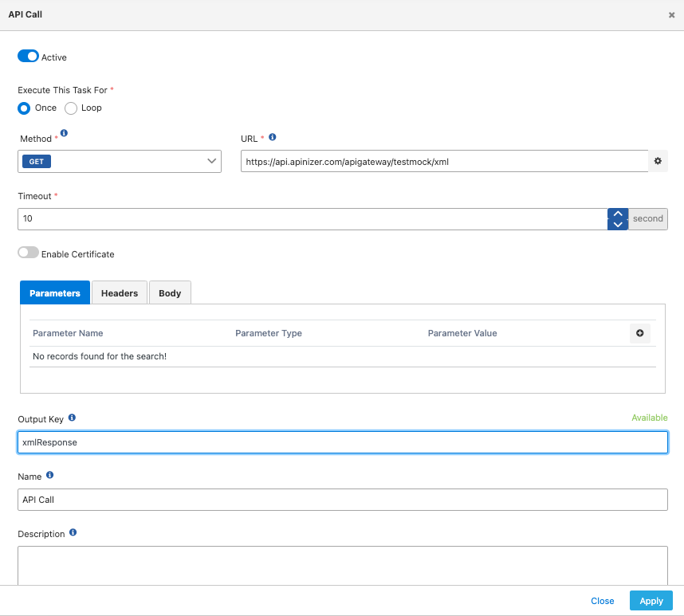The width and height of the screenshot is (684, 616).
Task: Open URL settings gear icon
Action: (658, 161)
